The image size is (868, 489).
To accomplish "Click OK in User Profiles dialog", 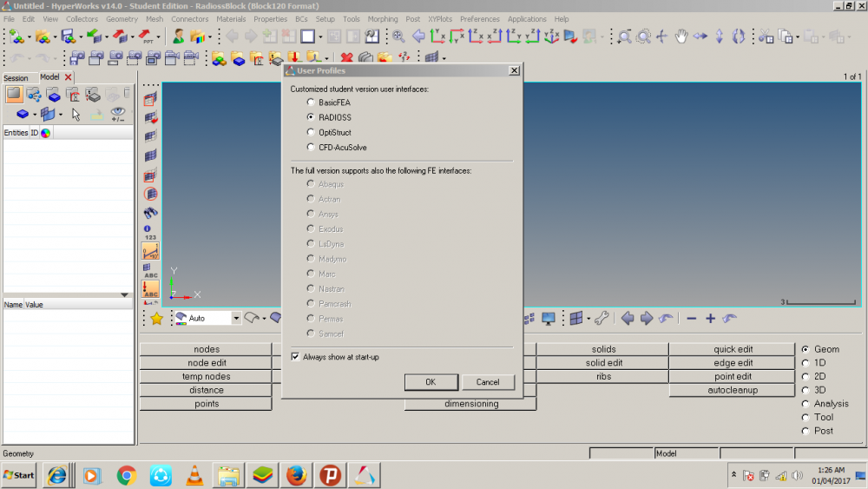I will pyautogui.click(x=431, y=382).
